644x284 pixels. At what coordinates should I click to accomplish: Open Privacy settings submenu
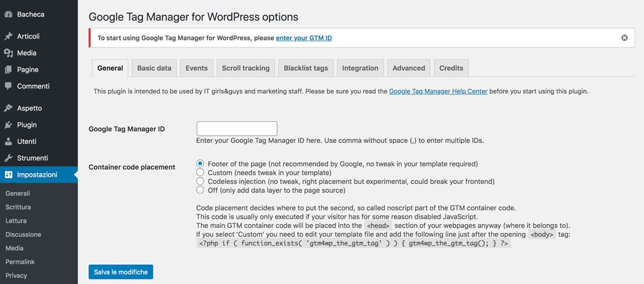[x=16, y=275]
